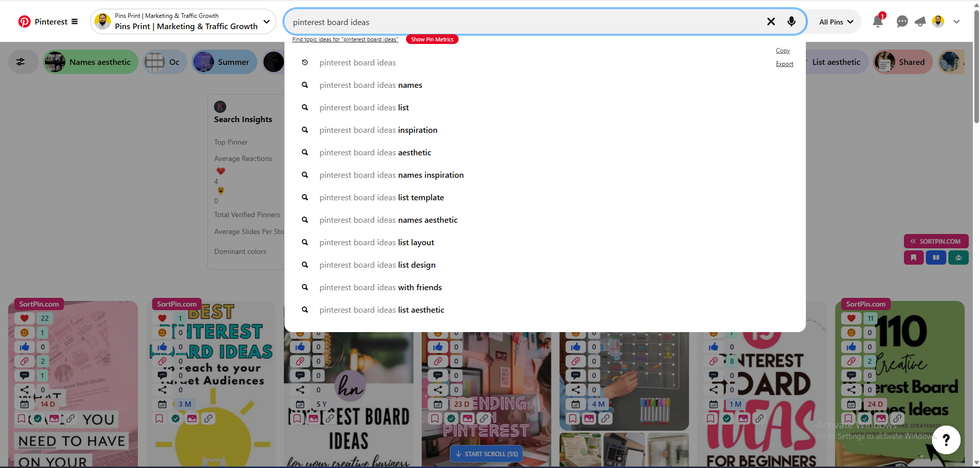Image resolution: width=980 pixels, height=468 pixels.
Task: Select suggestion 'pinterest board ideas names'
Action: coord(371,85)
